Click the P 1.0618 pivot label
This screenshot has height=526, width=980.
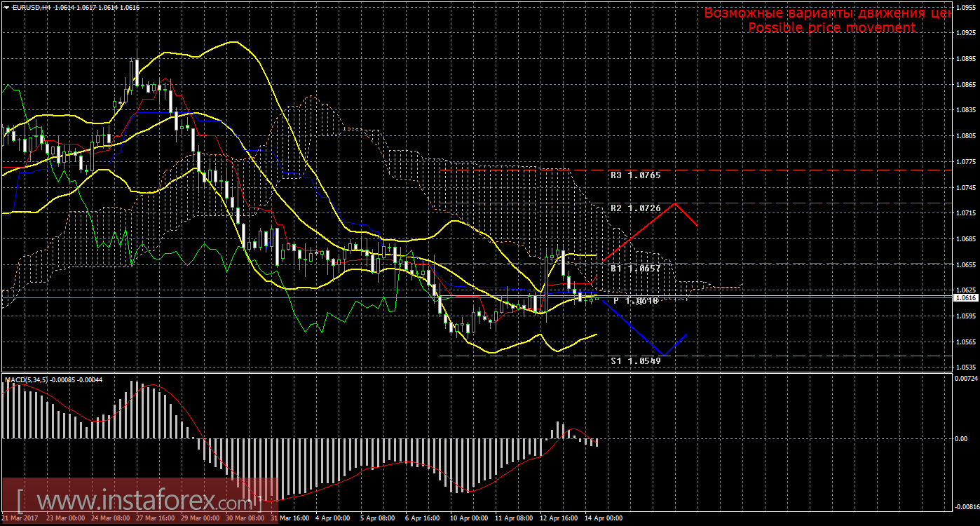point(636,301)
